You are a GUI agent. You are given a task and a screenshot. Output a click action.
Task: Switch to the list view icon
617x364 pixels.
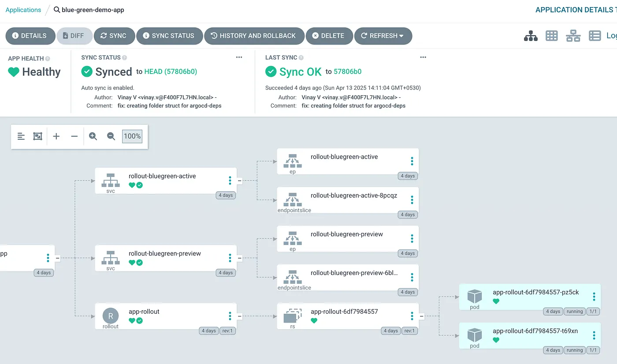pyautogui.click(x=595, y=36)
